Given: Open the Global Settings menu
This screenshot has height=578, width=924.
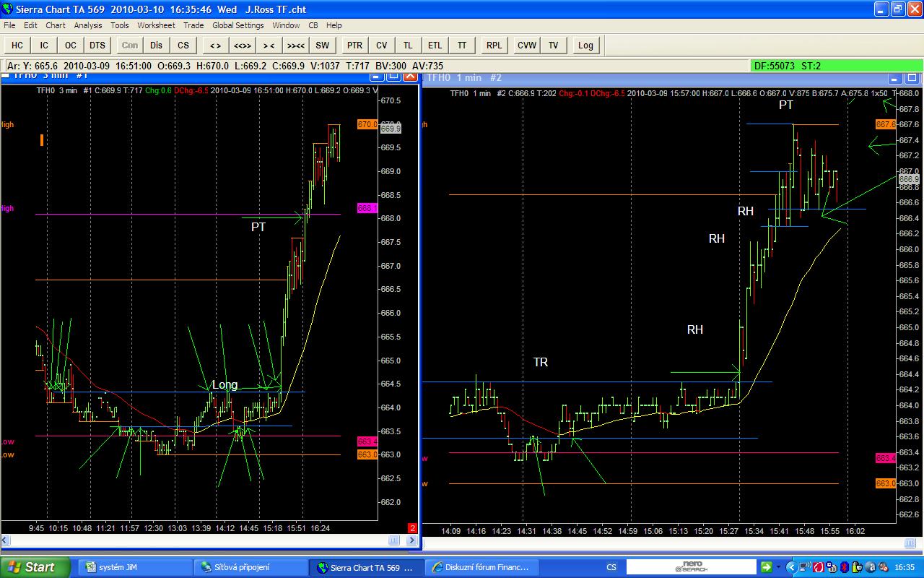Looking at the screenshot, I should 237,25.
